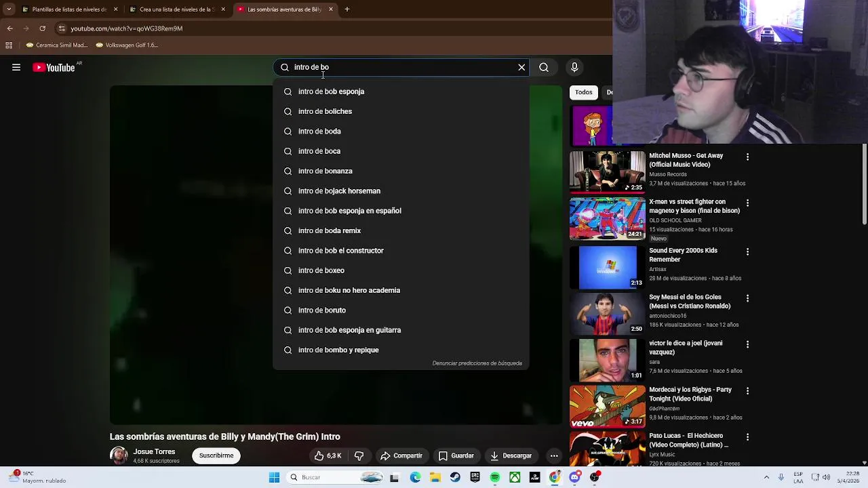
Task: Open options menu for X-men vs street fighter
Action: click(747, 203)
